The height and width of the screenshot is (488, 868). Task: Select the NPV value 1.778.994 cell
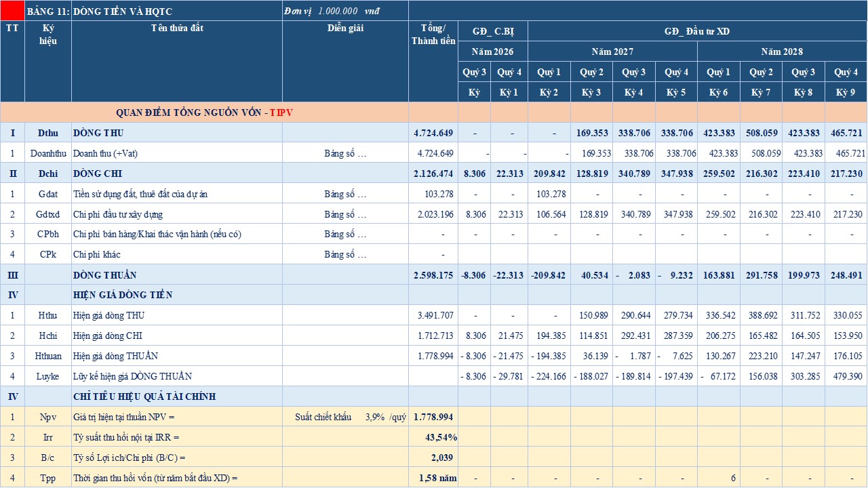coord(433,417)
